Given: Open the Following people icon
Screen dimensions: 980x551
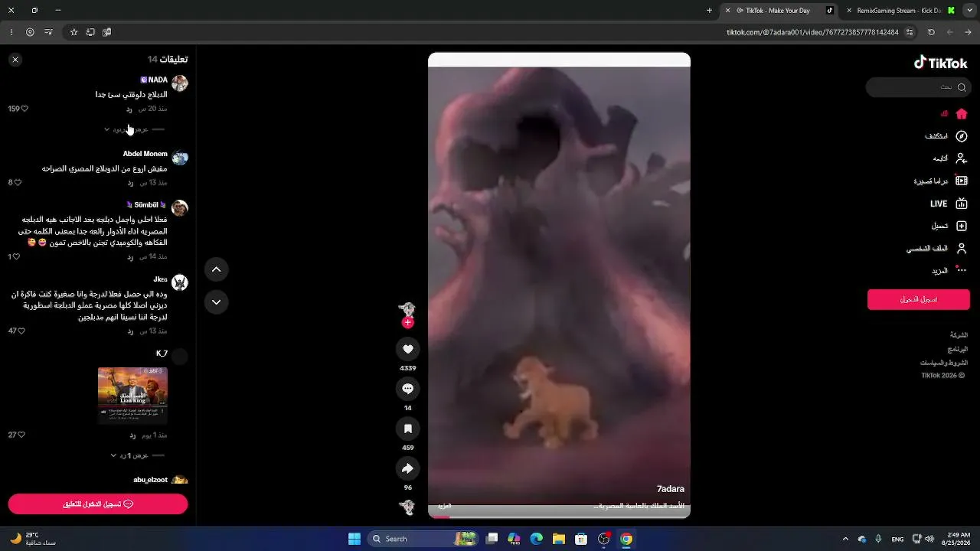Looking at the screenshot, I should pyautogui.click(x=962, y=158).
